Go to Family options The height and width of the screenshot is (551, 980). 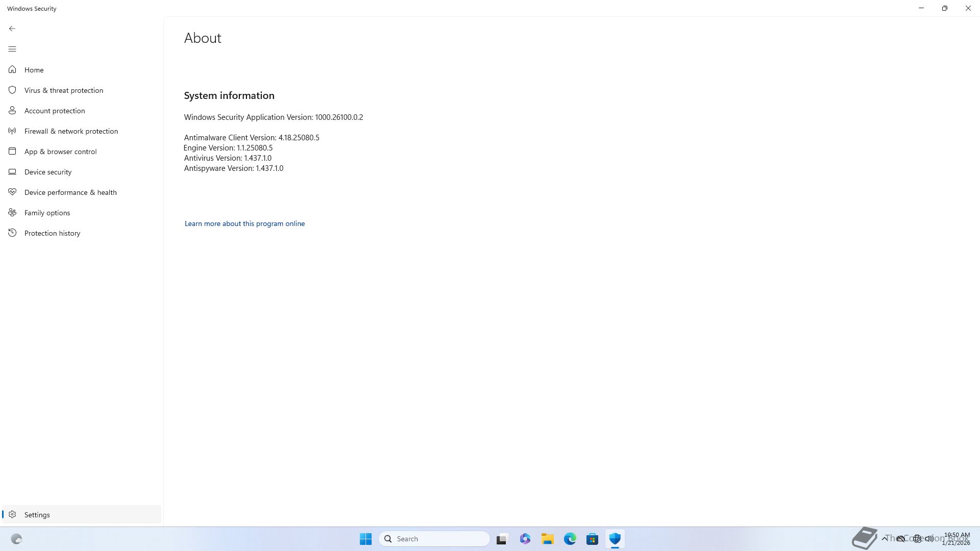click(47, 213)
